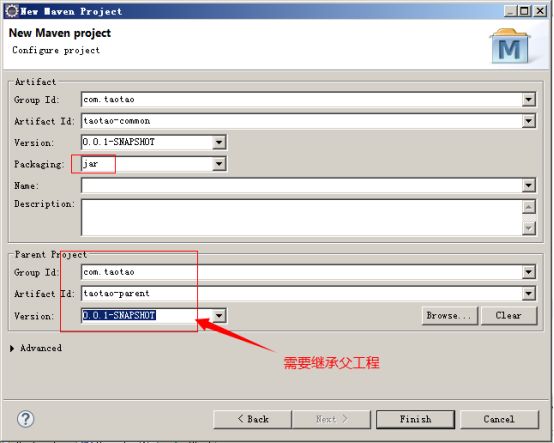Image resolution: width=554 pixels, height=443 pixels.
Task: Click the Eclipse gear icon in title bar
Action: [12, 11]
